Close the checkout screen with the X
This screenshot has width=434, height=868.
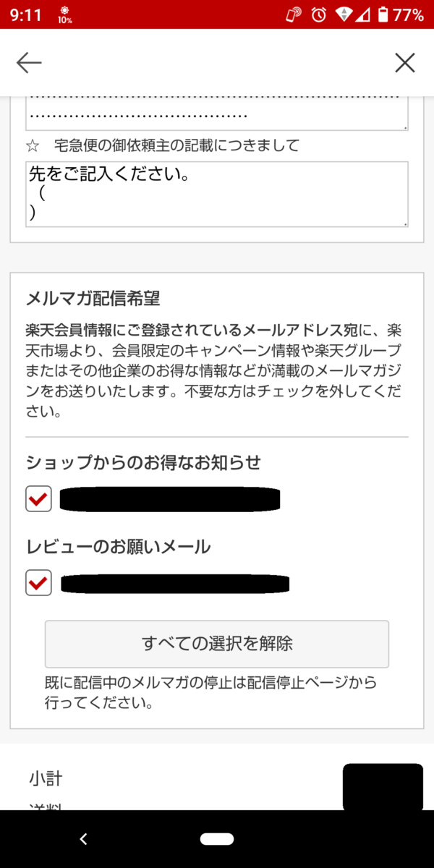[x=404, y=63]
